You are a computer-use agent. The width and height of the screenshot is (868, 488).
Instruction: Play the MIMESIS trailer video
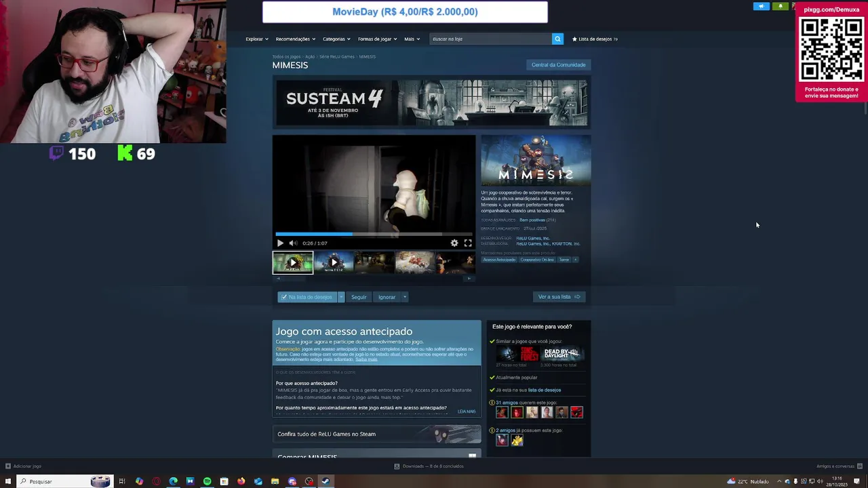(280, 243)
